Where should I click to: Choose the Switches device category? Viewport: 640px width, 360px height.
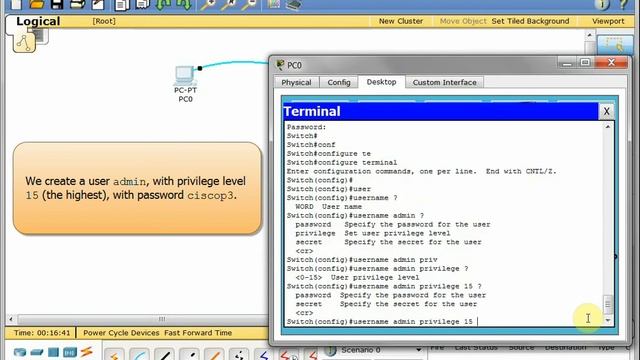coord(37,352)
